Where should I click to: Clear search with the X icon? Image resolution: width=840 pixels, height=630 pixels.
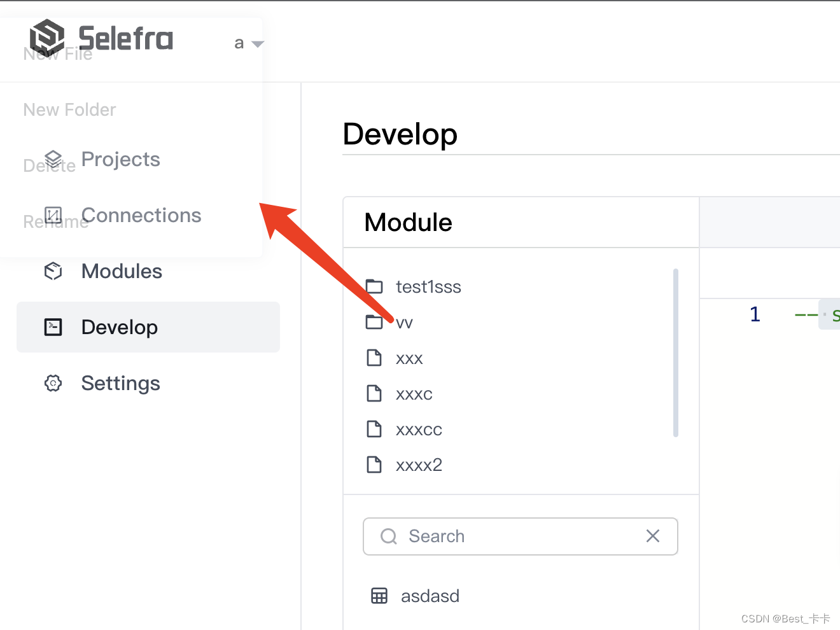(x=653, y=536)
